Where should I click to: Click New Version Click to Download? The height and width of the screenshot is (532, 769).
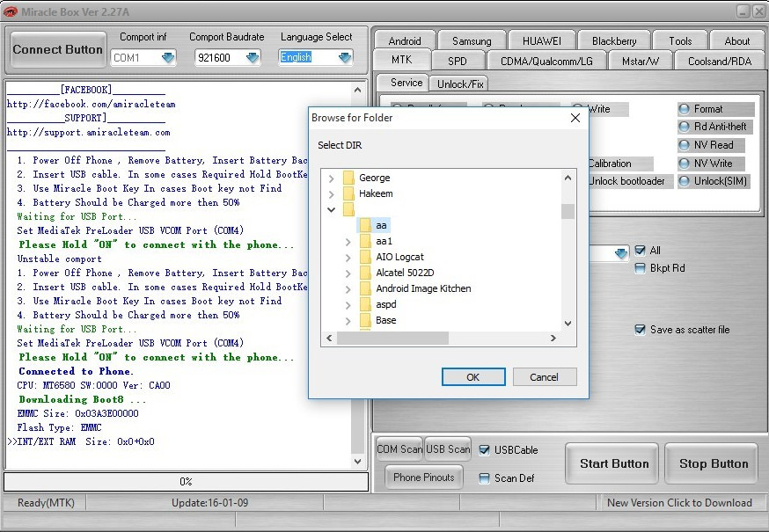pos(679,503)
